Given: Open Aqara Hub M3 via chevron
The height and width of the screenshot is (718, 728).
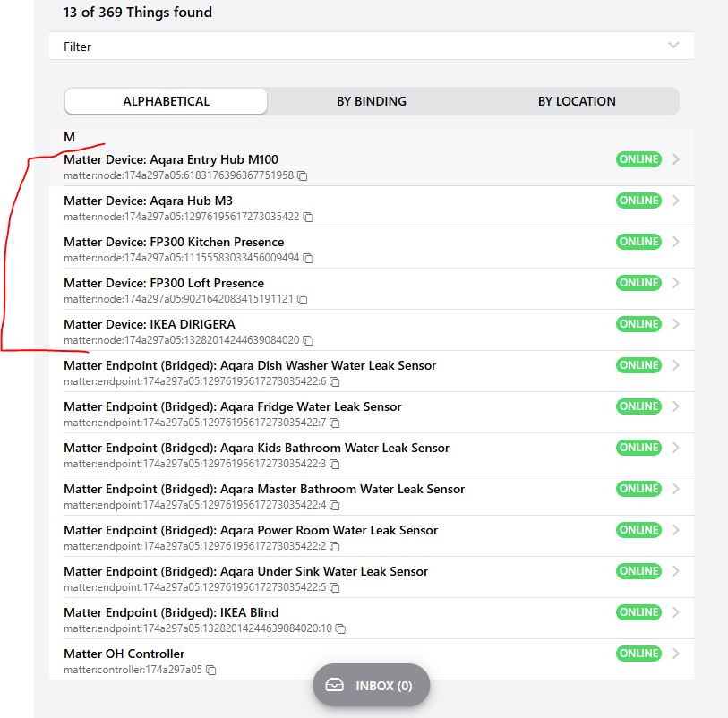Looking at the screenshot, I should (676, 201).
